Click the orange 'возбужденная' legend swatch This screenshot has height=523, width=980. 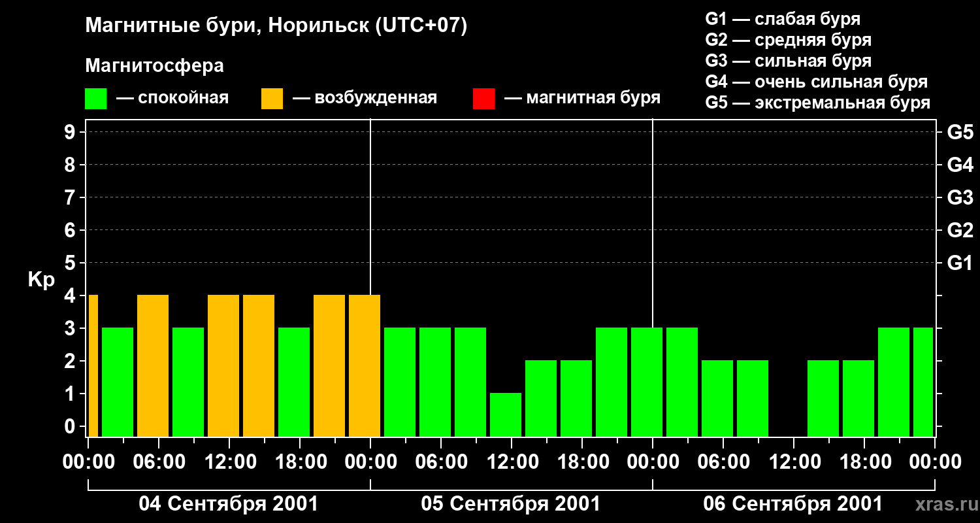point(272,98)
